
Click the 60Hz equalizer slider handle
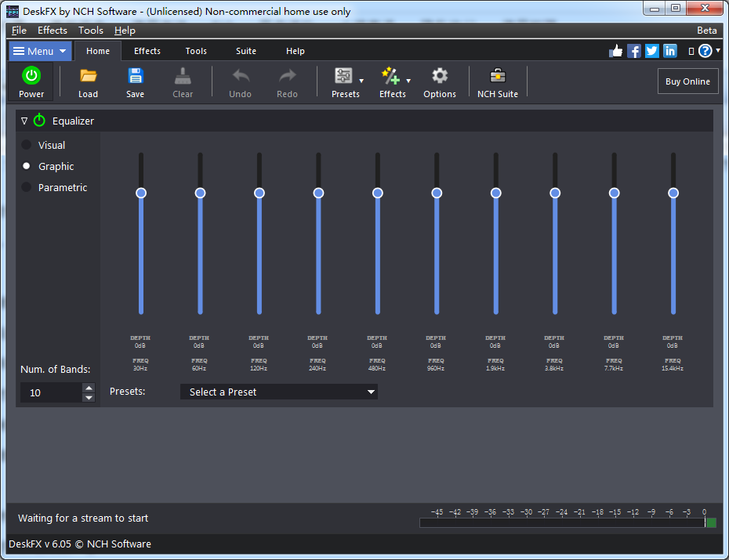coord(200,193)
